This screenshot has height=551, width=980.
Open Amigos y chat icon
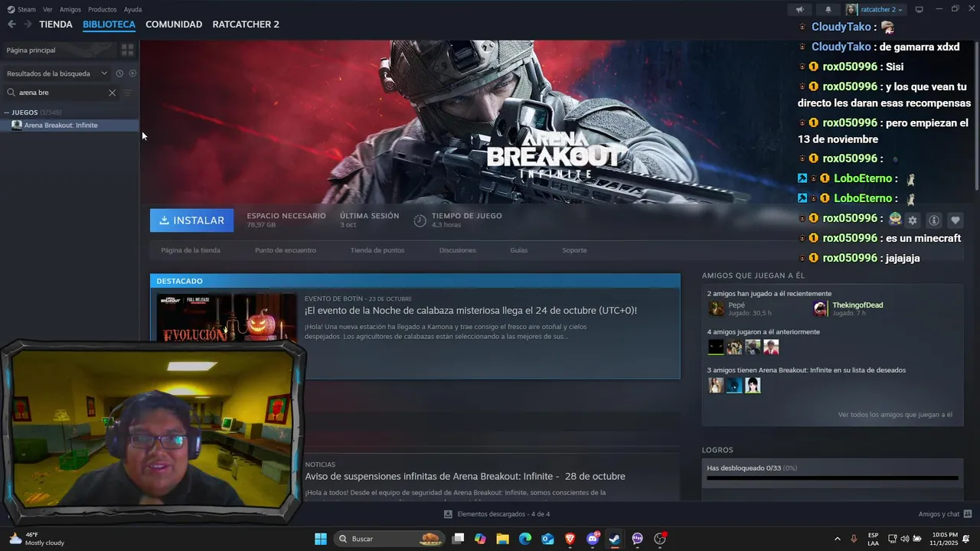pyautogui.click(x=968, y=514)
